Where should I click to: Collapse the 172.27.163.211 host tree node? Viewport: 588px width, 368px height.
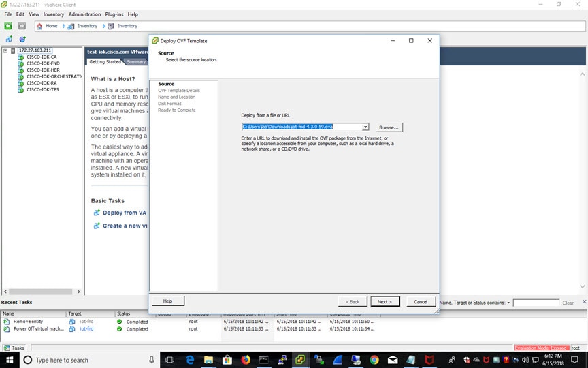click(x=5, y=50)
